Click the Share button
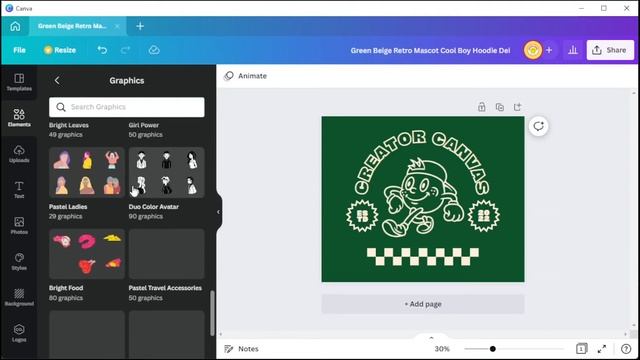Viewport: 640px width, 360px height. coord(610,50)
